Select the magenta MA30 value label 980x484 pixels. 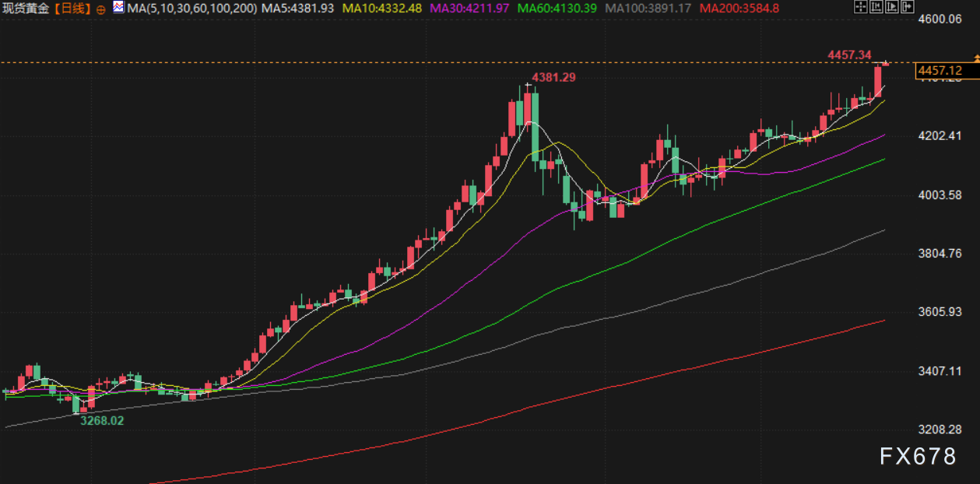[472, 9]
